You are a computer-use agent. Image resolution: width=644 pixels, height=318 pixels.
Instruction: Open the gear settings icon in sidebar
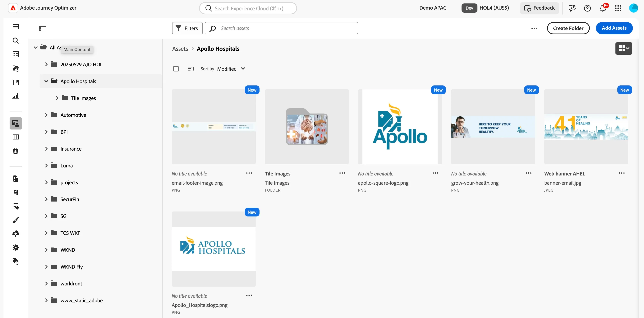16,248
